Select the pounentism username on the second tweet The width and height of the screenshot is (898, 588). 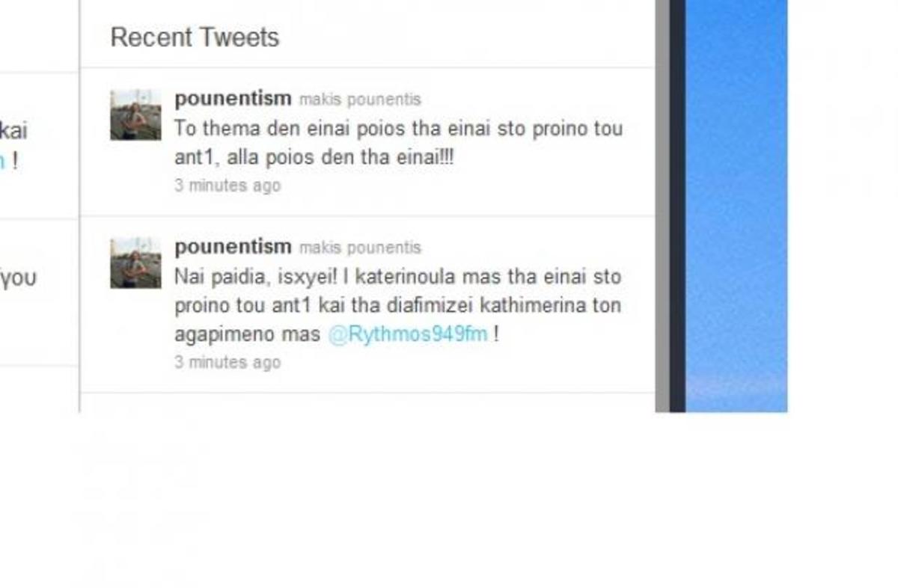pos(233,247)
